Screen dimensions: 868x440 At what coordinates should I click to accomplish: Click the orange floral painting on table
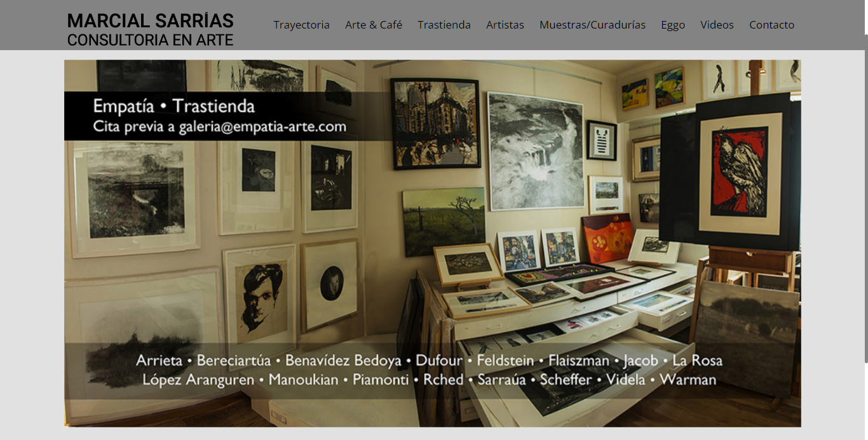point(608,238)
